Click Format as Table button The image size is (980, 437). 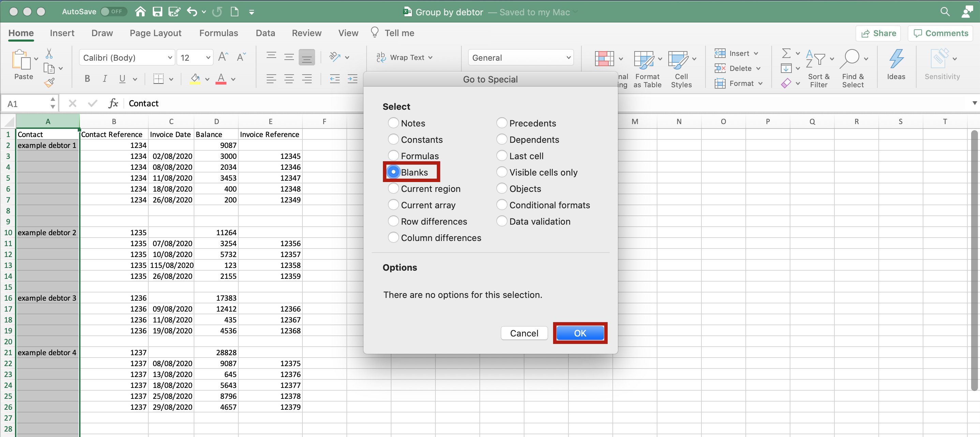point(647,69)
